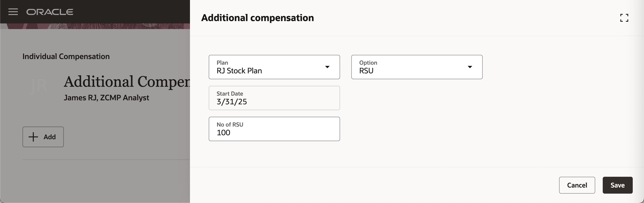This screenshot has height=203, width=644.
Task: Click the Oracle logo
Action: click(x=49, y=12)
